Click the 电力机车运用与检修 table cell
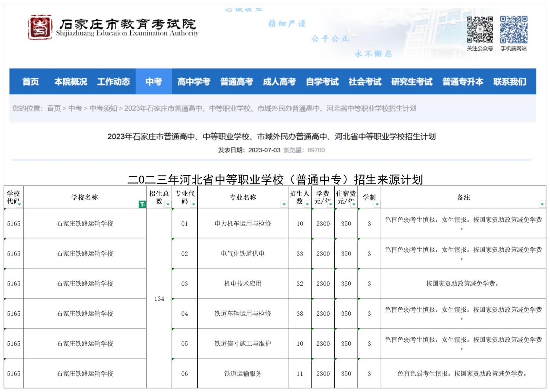This screenshot has width=550, height=392. point(243,224)
